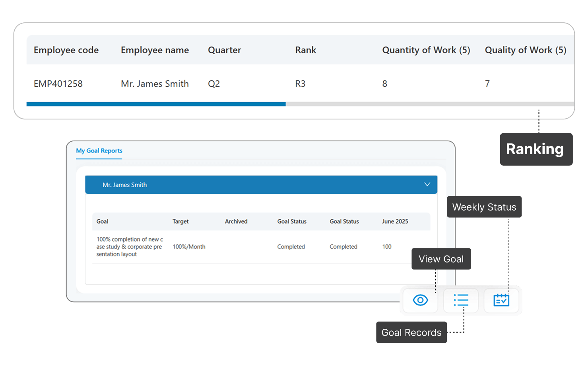Viewport: 588px width, 375px height.
Task: Click the View Goal eye icon
Action: click(x=420, y=300)
